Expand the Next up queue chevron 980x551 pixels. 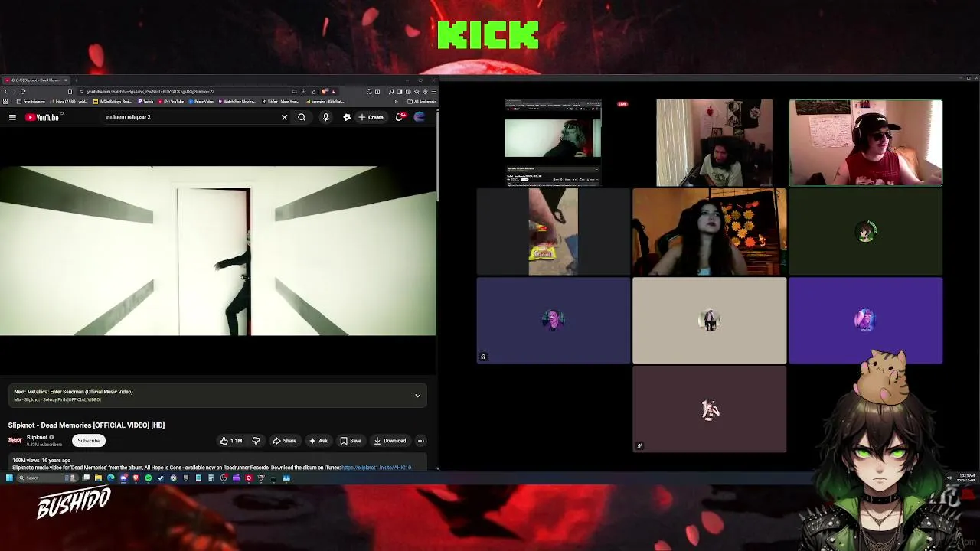coord(417,396)
